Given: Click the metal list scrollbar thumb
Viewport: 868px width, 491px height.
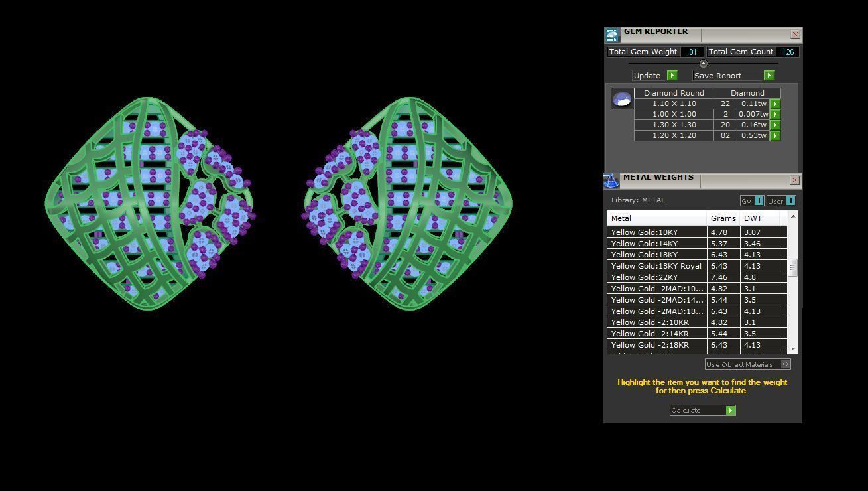Looking at the screenshot, I should [x=792, y=267].
